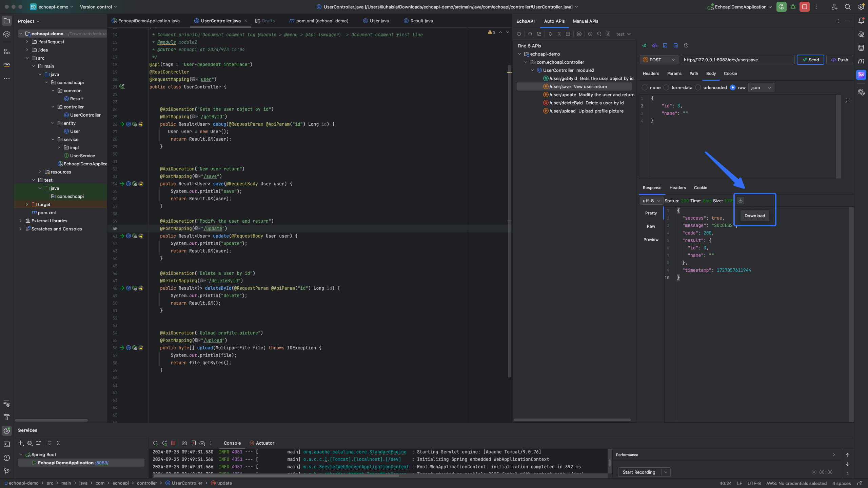Open the response Cookie tab

(x=700, y=188)
